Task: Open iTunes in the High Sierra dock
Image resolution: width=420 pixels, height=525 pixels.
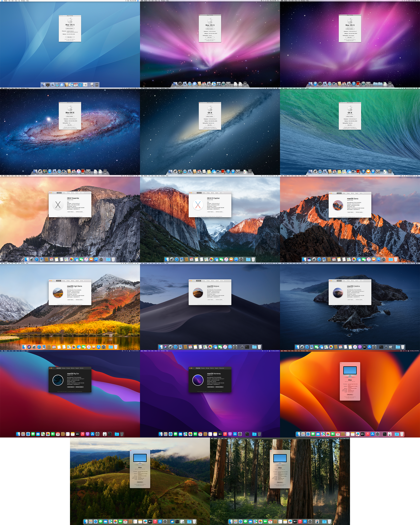Action: coord(89,347)
